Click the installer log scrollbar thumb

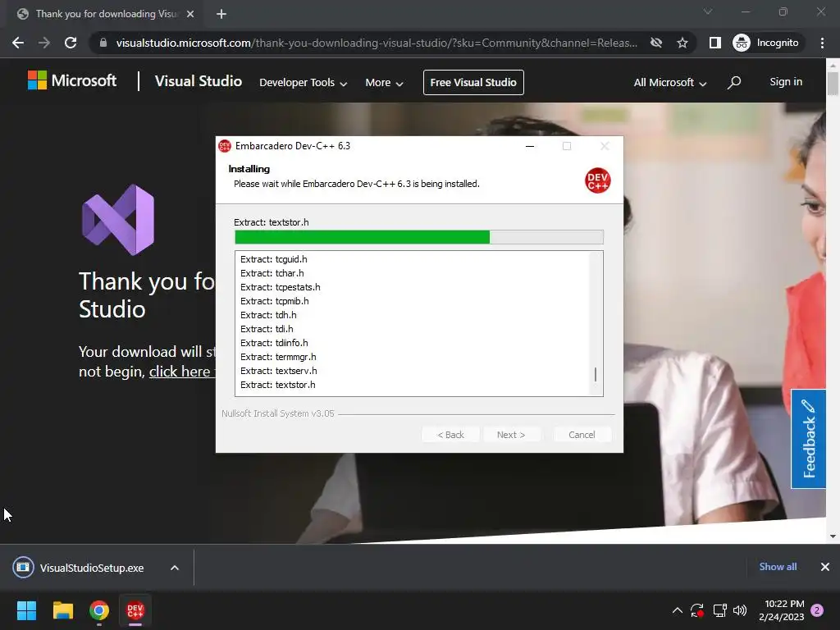[x=596, y=374]
